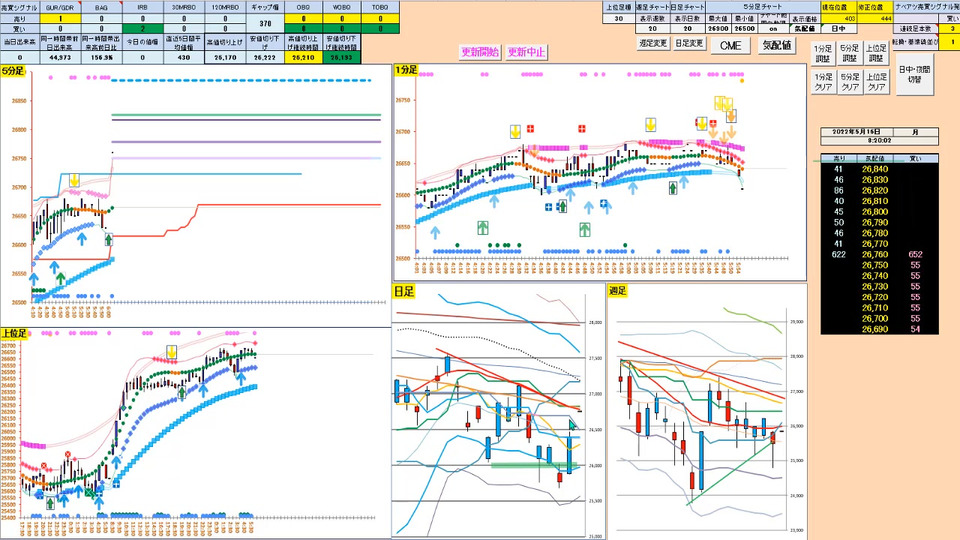The width and height of the screenshot is (960, 540).
Task: Select the GUR/GDR header cell
Action: pos(60,7)
